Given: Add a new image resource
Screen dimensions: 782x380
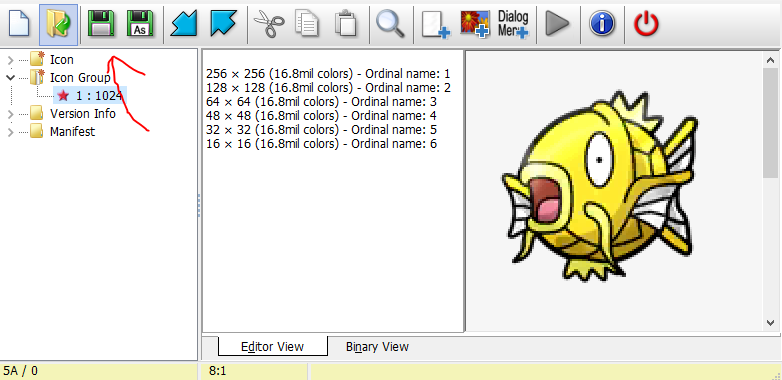Looking at the screenshot, I should point(475,23).
